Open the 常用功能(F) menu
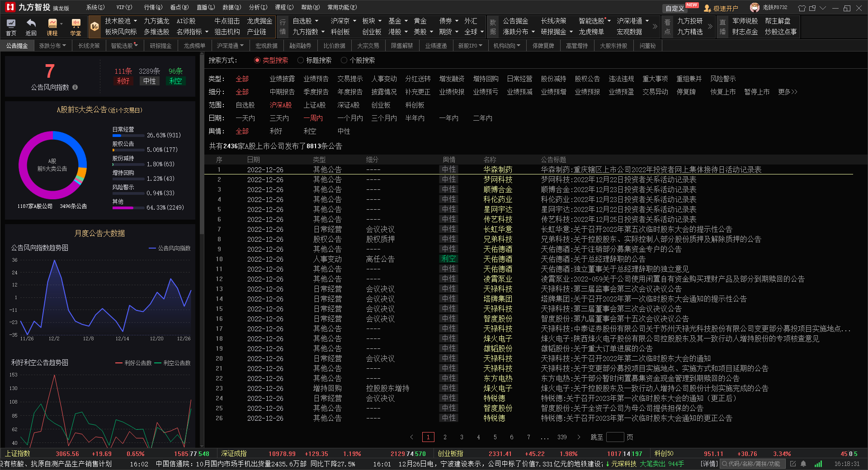This screenshot has width=868, height=470. click(342, 7)
